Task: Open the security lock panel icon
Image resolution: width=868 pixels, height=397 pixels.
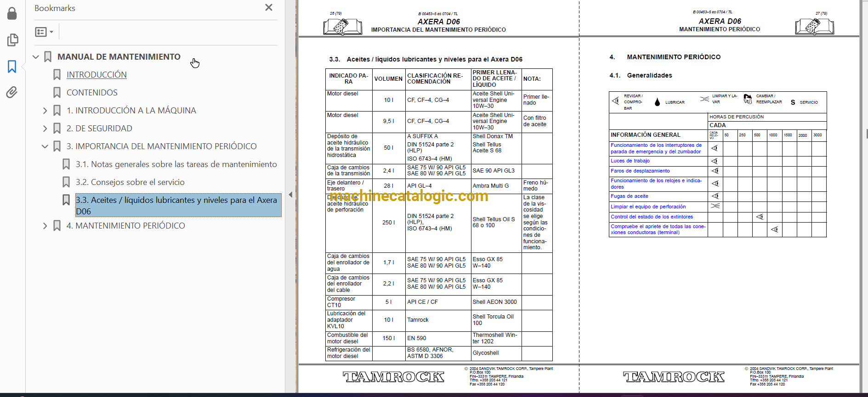Action: (x=12, y=14)
